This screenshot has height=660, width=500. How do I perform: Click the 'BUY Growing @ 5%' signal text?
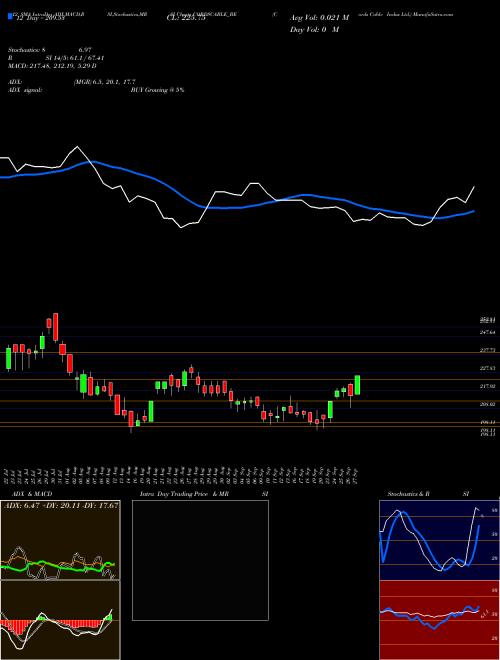click(157, 90)
